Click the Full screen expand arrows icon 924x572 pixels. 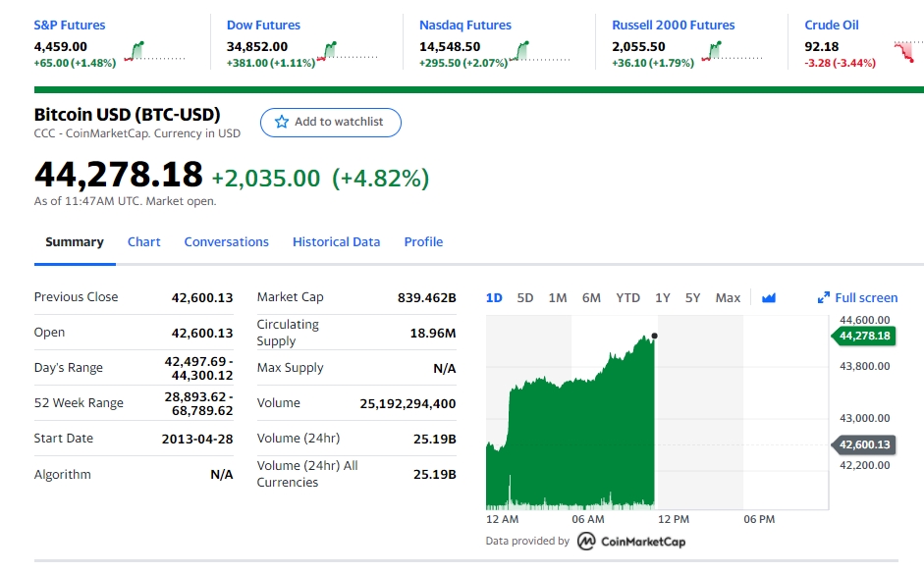coord(823,298)
